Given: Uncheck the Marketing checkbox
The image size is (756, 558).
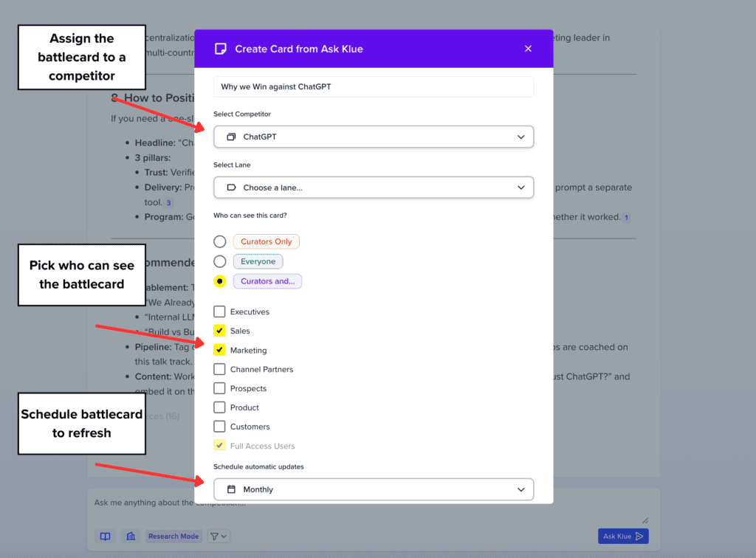Looking at the screenshot, I should pos(219,350).
